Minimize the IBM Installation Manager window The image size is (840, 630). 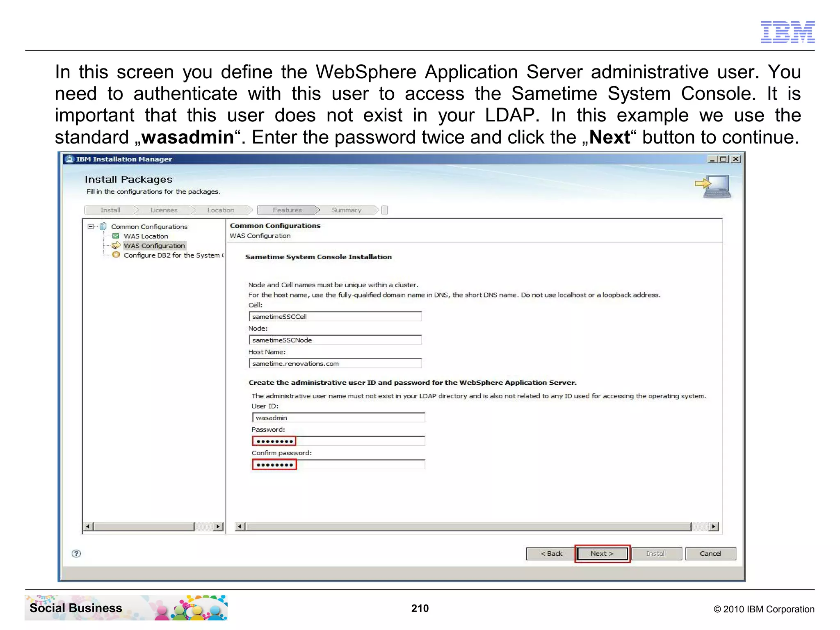pyautogui.click(x=713, y=159)
